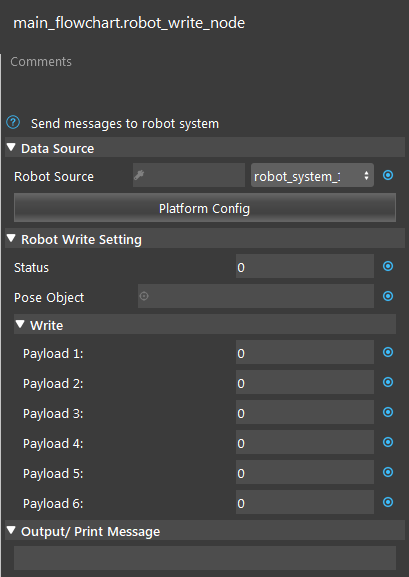Toggle the link circle next to Robot Source
This screenshot has height=577, width=409.
(x=388, y=175)
